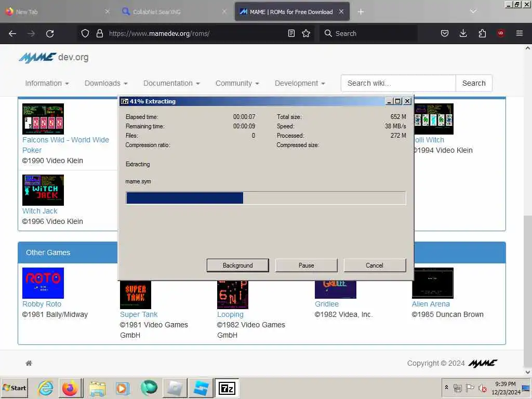
Task: Open the Falcons Wild - World Wide Poker link
Action: pyautogui.click(x=65, y=145)
